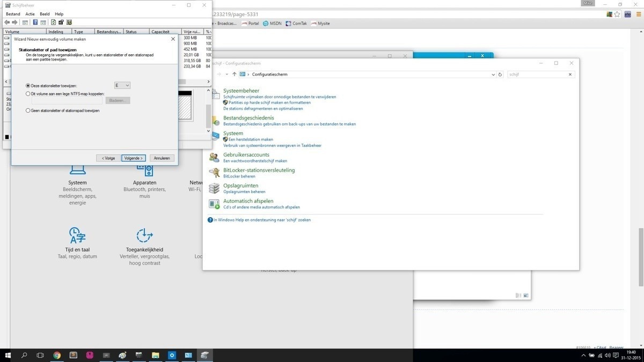Refresh the Configuratiescherm address bar
644x362 pixels.
(x=500, y=75)
